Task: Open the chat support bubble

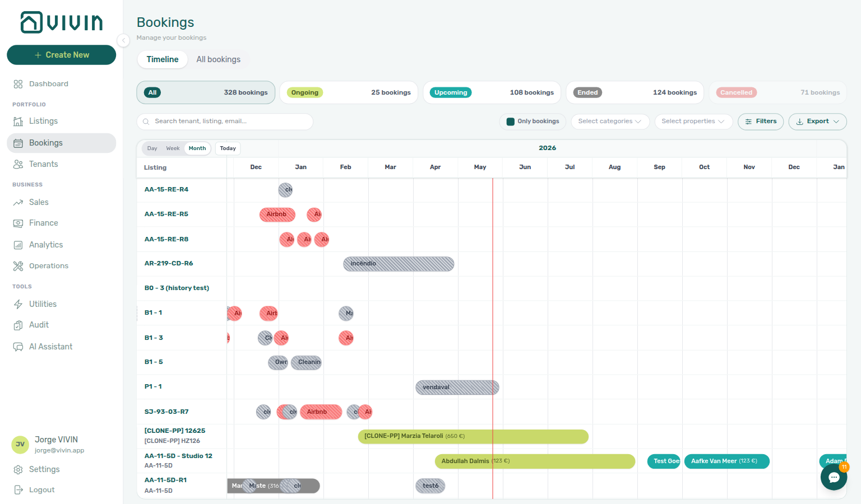Action: [x=834, y=477]
